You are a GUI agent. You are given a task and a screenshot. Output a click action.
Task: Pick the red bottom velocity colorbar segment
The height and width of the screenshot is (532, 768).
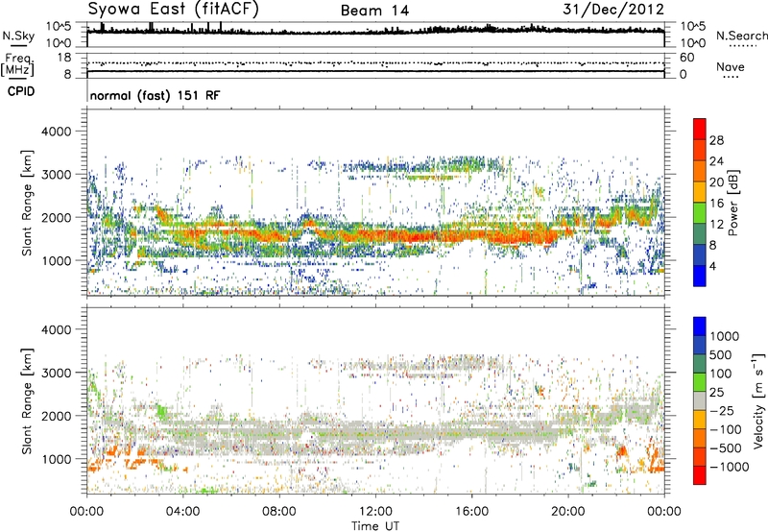click(x=700, y=475)
